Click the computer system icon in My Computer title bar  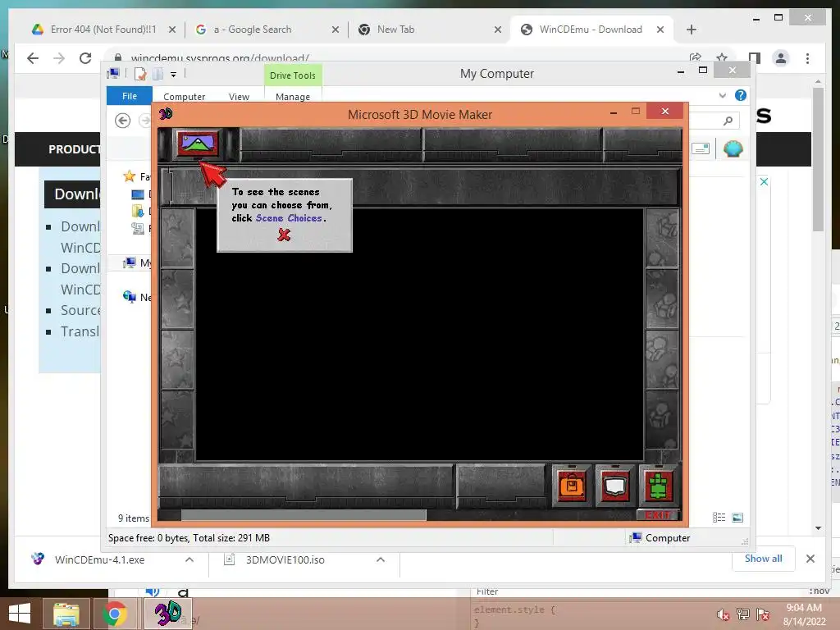point(113,73)
